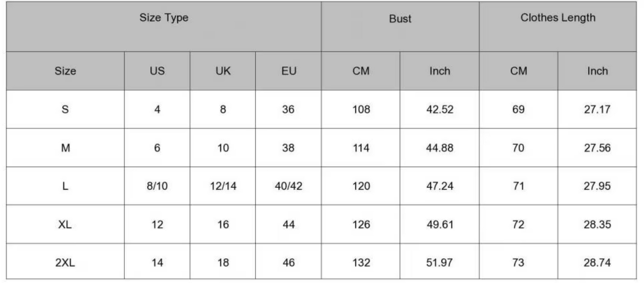Select the EU size 46 cell
Screen dimensions: 644x283
click(x=289, y=262)
